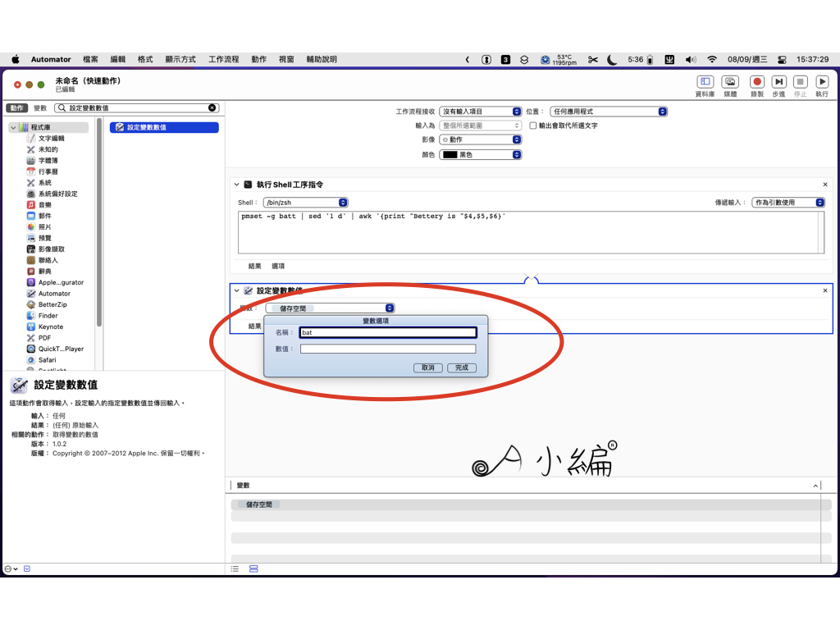This screenshot has height=630, width=840.
Task: Collapse the 程式庫 tree node
Action: [x=13, y=127]
